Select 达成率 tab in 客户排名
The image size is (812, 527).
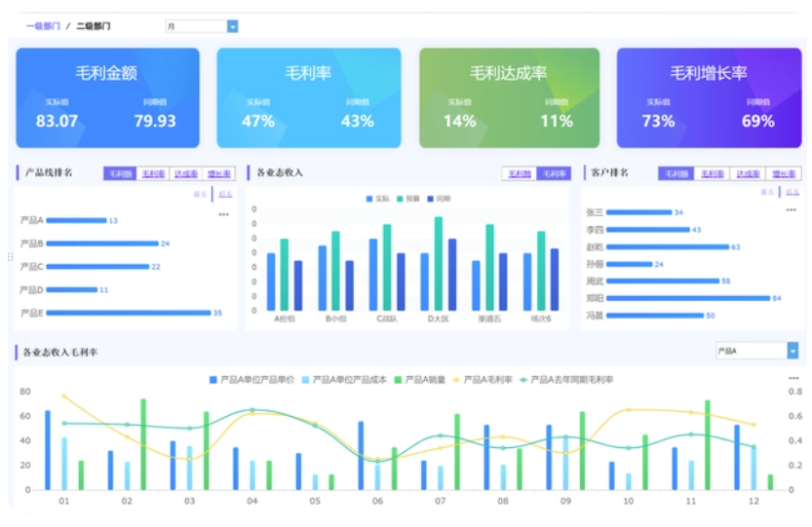[x=748, y=173]
